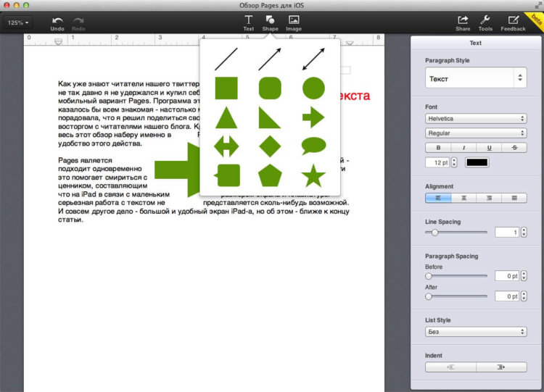This screenshot has height=392, width=544.
Task: Click the After spacing stepper arrows
Action: tap(524, 296)
